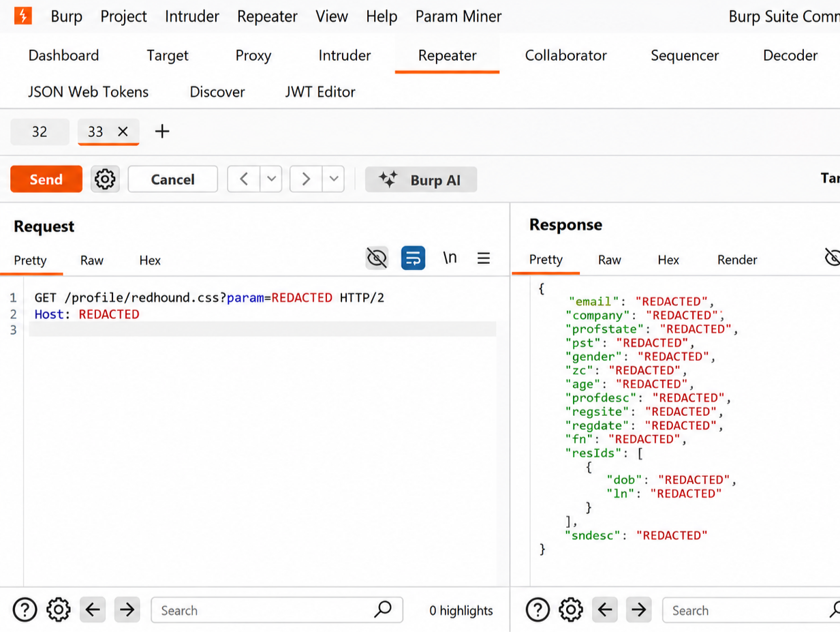Open Request panel hamburger options menu
Image resolution: width=840 pixels, height=632 pixels.
[x=484, y=258]
